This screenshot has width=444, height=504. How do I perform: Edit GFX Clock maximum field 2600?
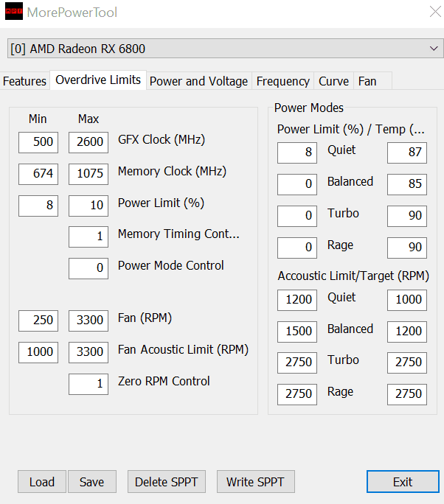(x=89, y=142)
